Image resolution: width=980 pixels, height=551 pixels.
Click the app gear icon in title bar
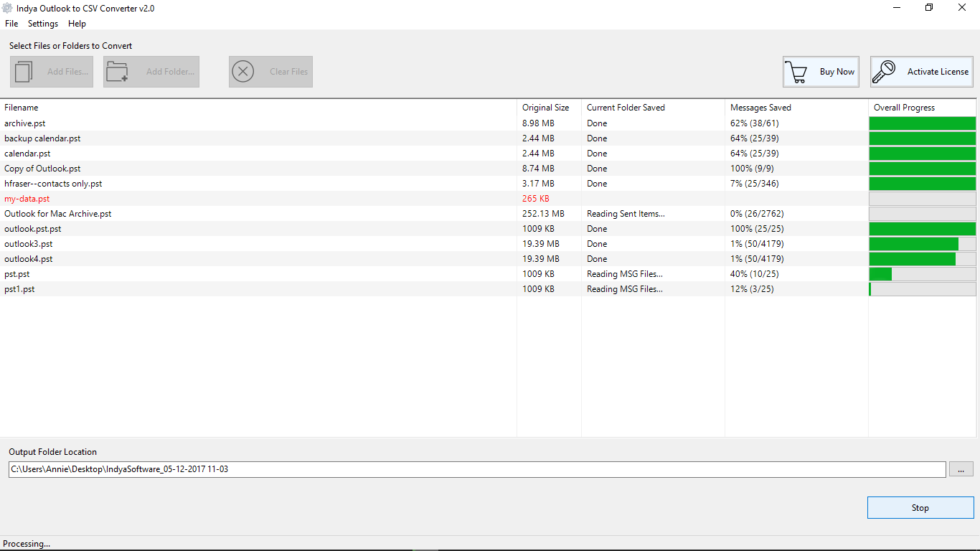[x=9, y=9]
